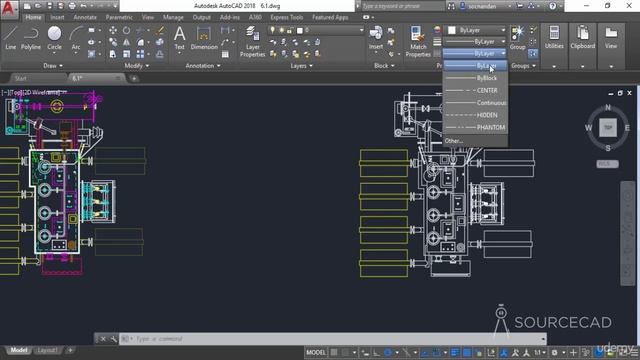640x360 pixels.
Task: Select the Line tool
Action: coord(11,38)
